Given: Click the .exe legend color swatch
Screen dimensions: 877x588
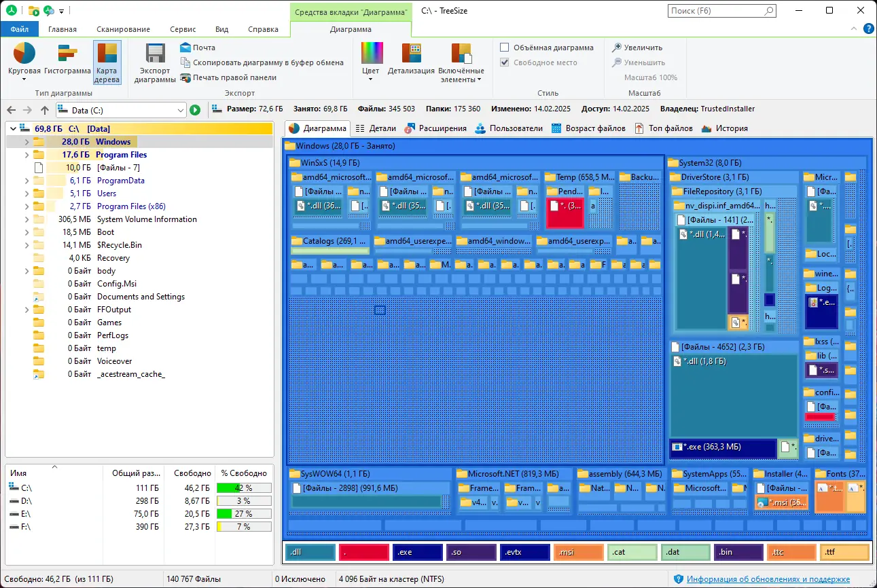Looking at the screenshot, I should [x=417, y=552].
